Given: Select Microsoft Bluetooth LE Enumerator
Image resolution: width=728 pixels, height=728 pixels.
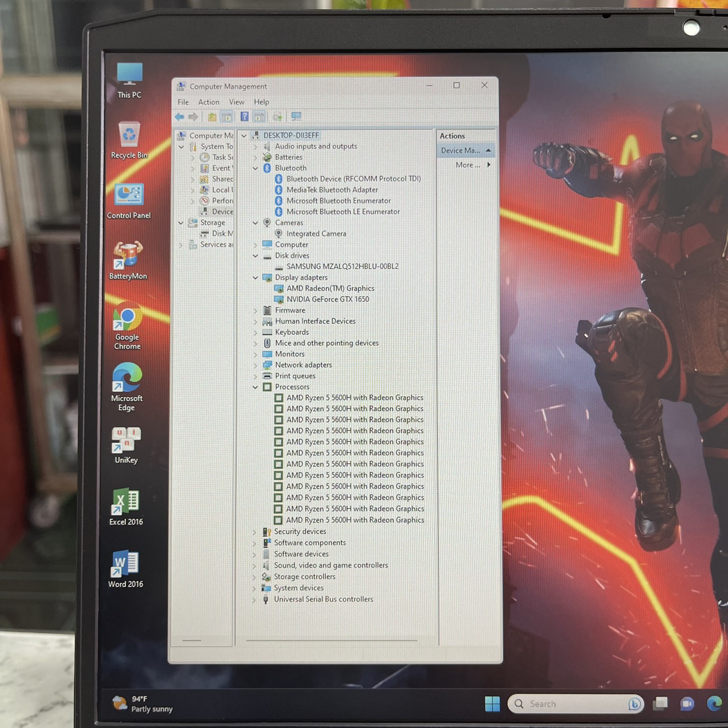Looking at the screenshot, I should (x=343, y=212).
